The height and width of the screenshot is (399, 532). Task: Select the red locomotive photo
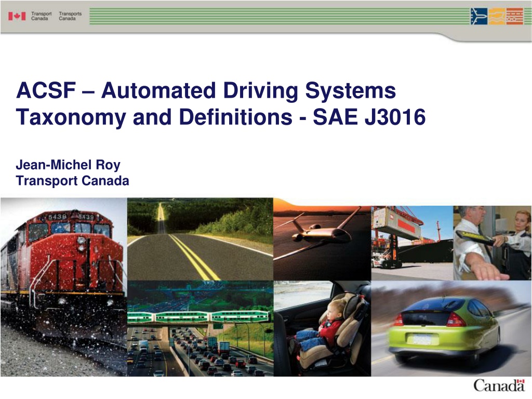click(x=64, y=287)
